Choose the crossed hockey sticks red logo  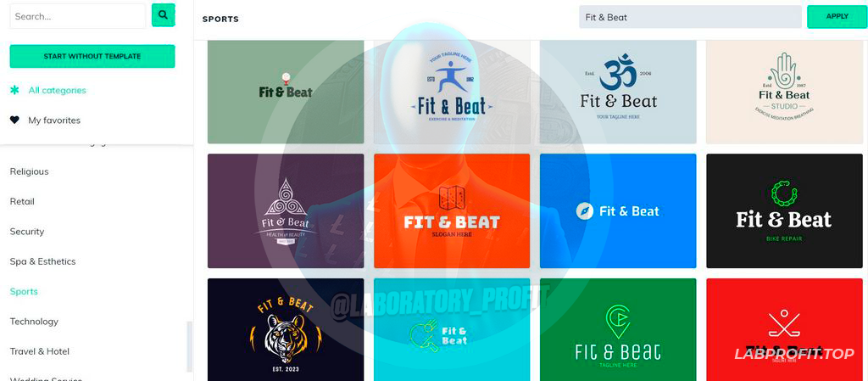tap(784, 329)
